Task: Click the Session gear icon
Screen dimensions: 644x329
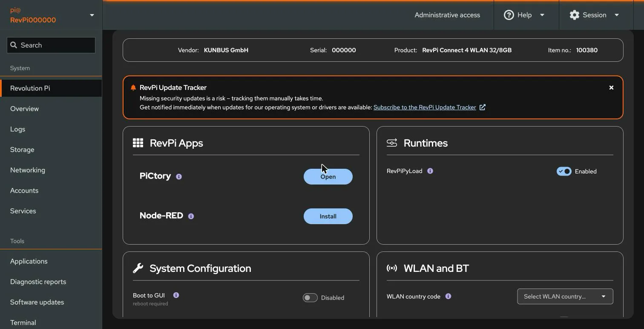Action: [x=575, y=15]
